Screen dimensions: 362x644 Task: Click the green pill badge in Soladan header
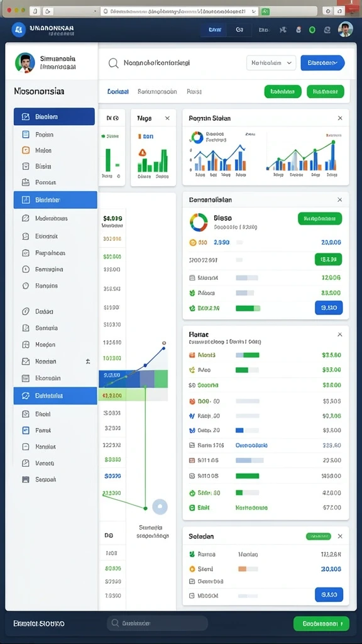[319, 536]
